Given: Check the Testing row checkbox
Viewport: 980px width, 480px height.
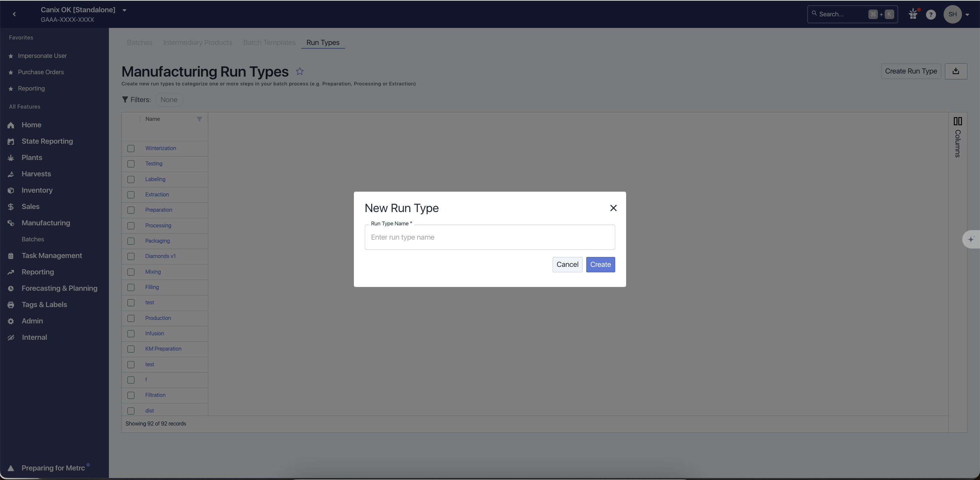Looking at the screenshot, I should [131, 164].
